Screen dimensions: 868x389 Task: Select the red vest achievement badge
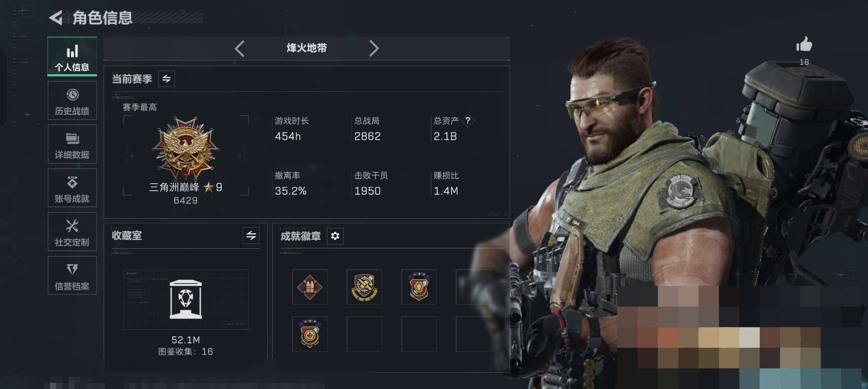309,287
